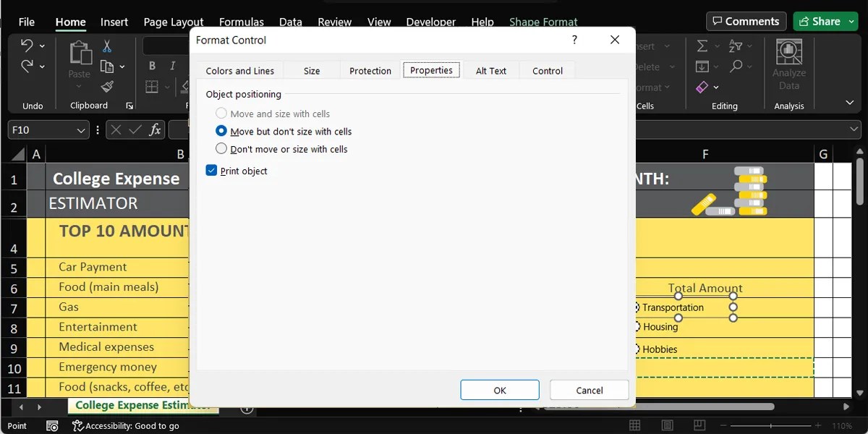Open the Developer ribbon tab
Viewport: 868px width, 434px height.
[x=430, y=22]
